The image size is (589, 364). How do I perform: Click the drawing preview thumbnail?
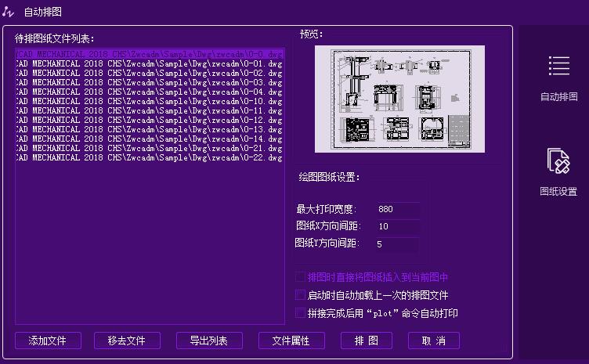[x=399, y=99]
